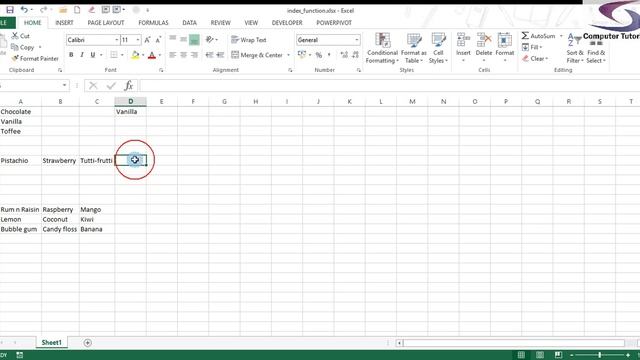Open the Borders button
The width and height of the screenshot is (640, 360).
click(114, 55)
